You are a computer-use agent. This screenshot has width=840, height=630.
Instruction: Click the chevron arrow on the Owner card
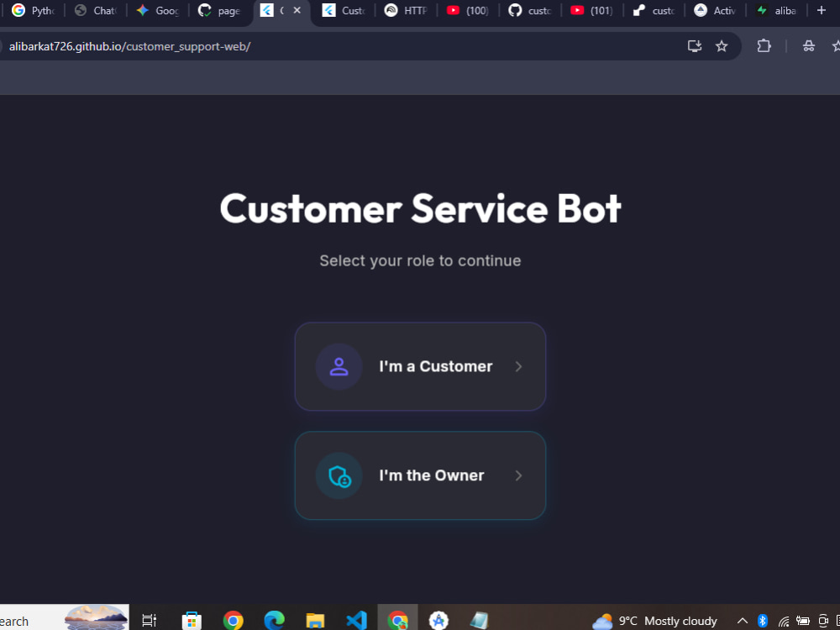pos(518,475)
